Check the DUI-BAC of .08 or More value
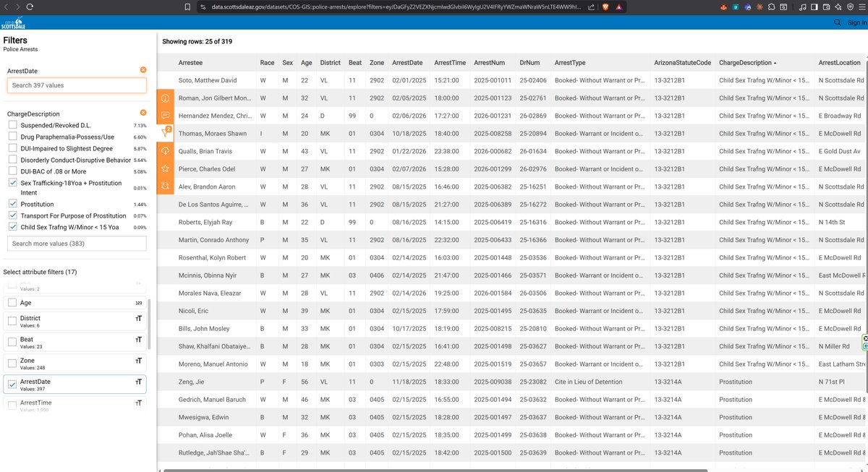 coord(13,171)
